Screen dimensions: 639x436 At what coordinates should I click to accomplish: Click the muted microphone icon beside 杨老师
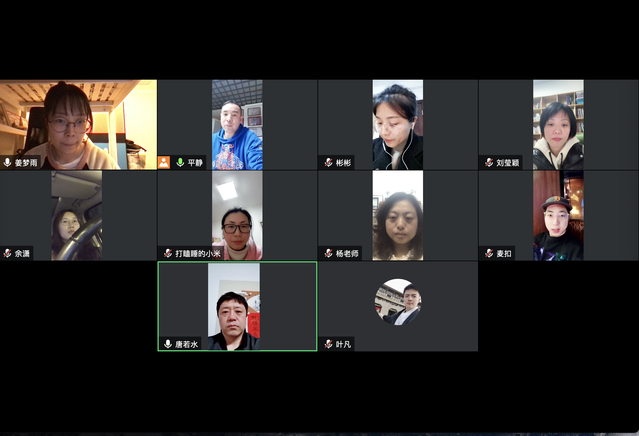328,253
